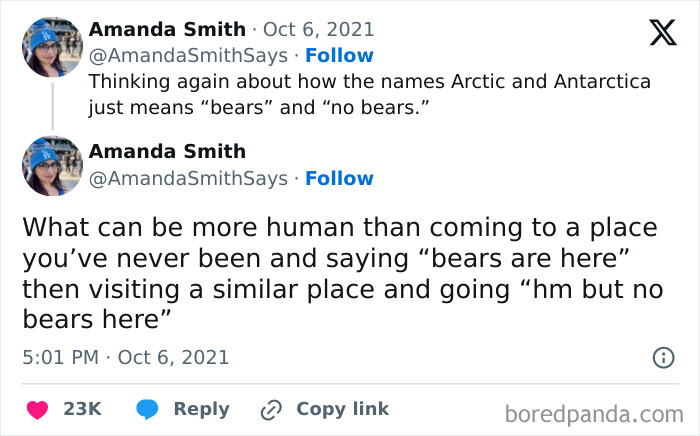The image size is (700, 436).
Task: Open Amanda Smith name in second tweet
Action: (166, 152)
